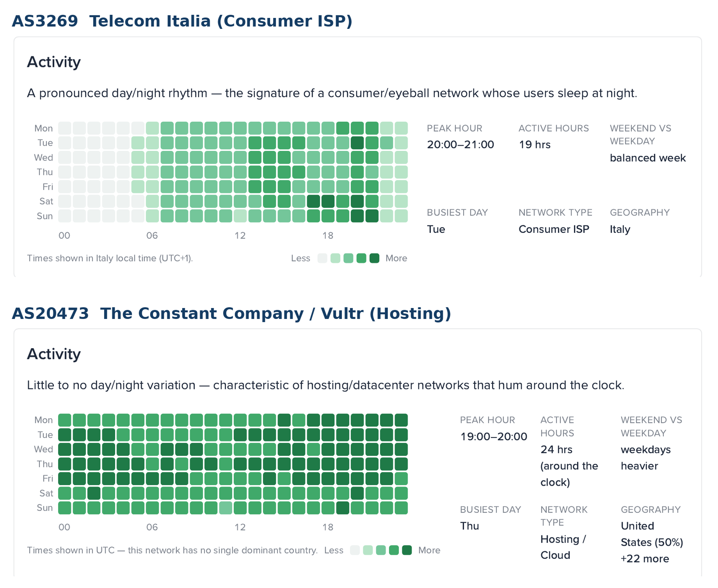Click the Wed row label in Telecom Italia heatmap
Screen dimensions: 718x588
point(44,157)
